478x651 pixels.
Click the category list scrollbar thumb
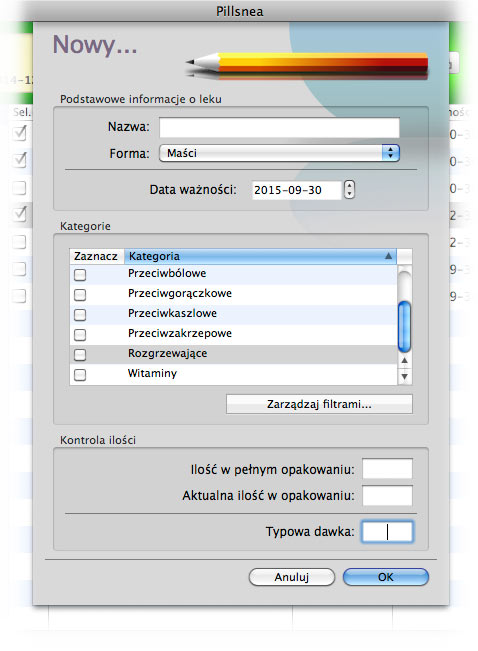404,326
